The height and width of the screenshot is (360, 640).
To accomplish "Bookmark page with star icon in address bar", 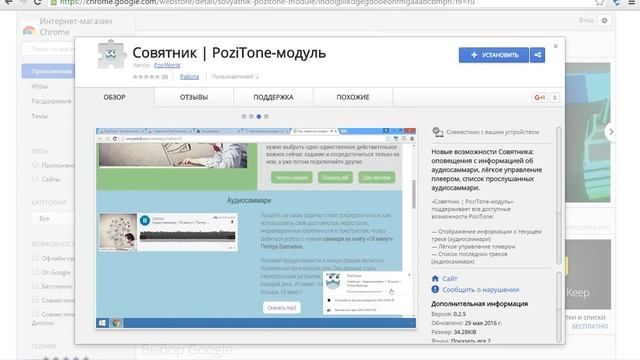I will [600, 3].
